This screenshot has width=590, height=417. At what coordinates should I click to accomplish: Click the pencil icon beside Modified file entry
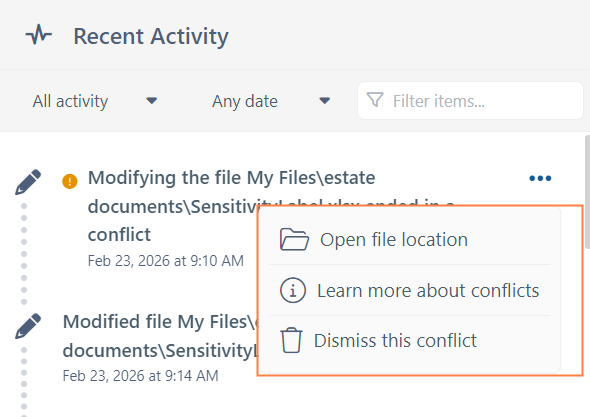coord(28,326)
